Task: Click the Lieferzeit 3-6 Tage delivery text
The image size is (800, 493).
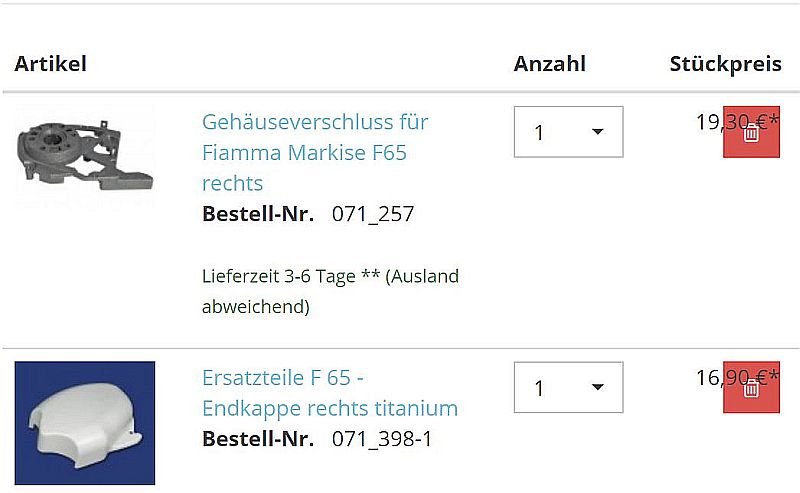Action: pyautogui.click(x=279, y=277)
